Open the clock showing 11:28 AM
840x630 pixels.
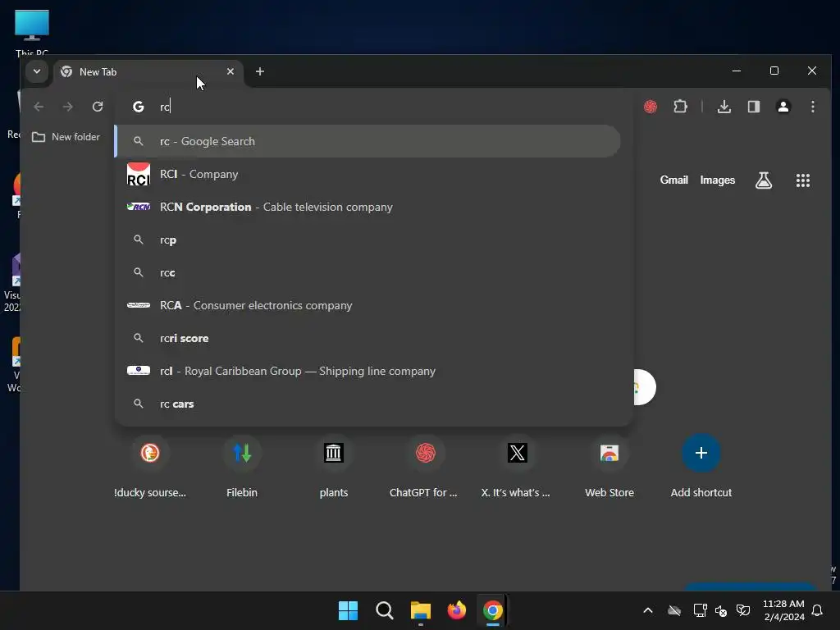783,610
